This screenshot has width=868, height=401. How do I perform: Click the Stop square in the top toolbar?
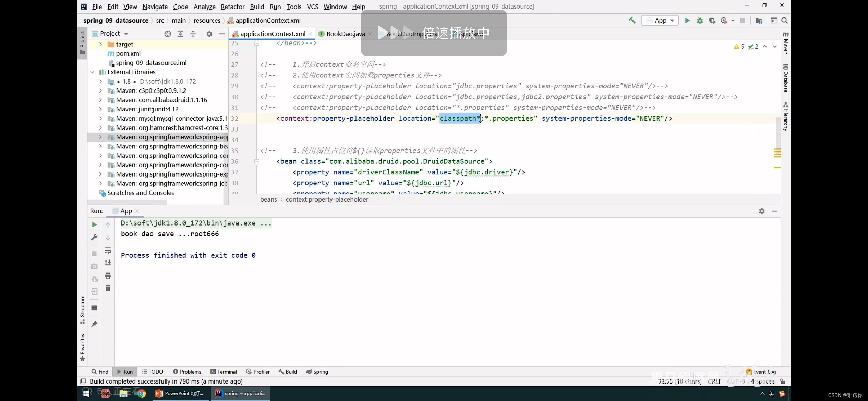pyautogui.click(x=743, y=21)
